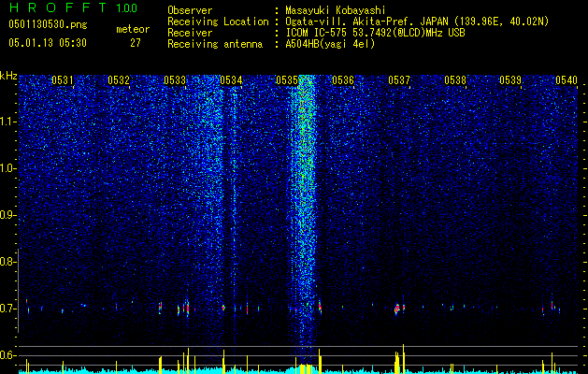Viewport: 588px width, 374px height.
Task: Click the date stamp 05.01.13 05:30
Action: 48,43
